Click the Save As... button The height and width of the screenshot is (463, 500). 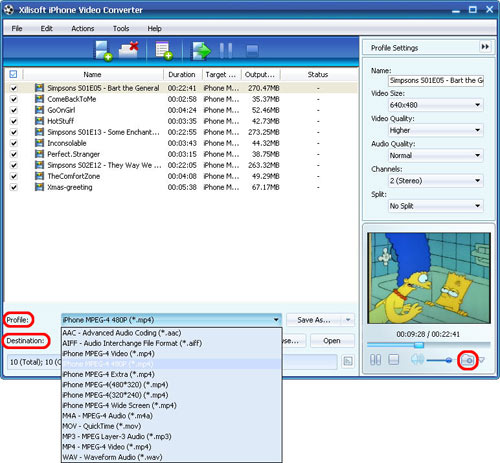314,320
